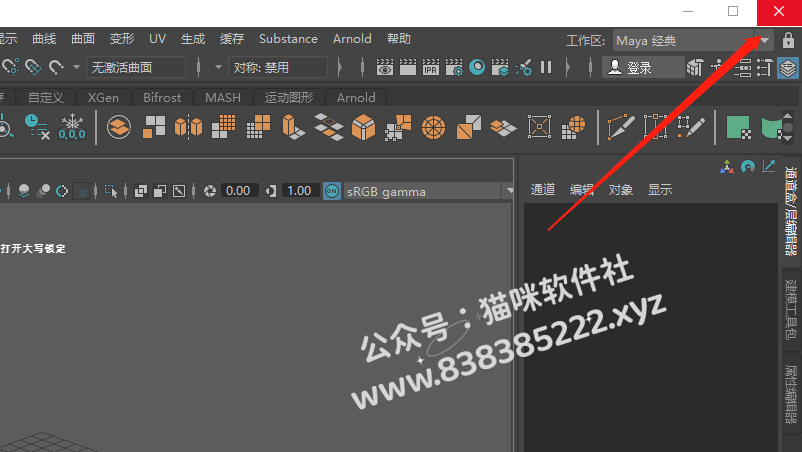Viewport: 802px width, 452px height.
Task: Switch to the XGen shelf tab
Action: pyautogui.click(x=103, y=98)
